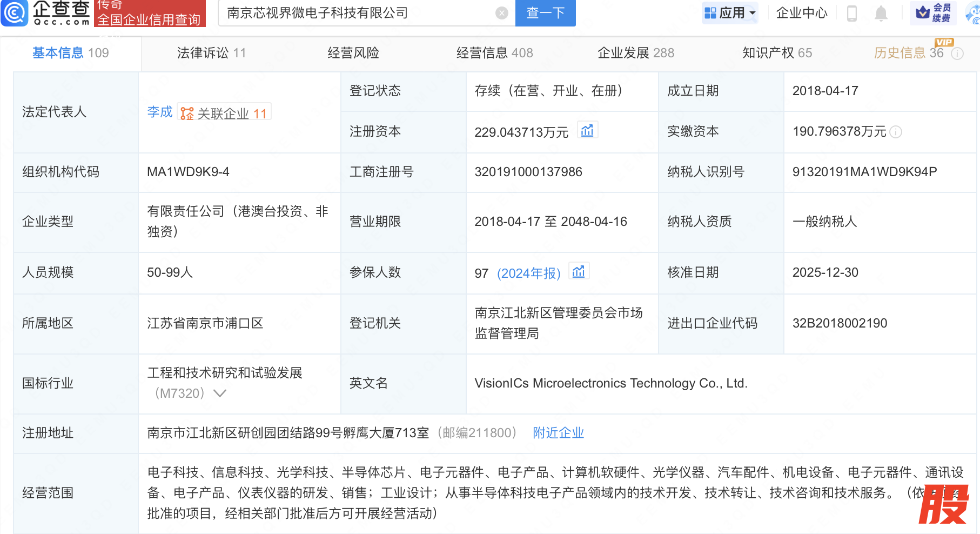980x534 pixels.
Task: Open 关联企业 11 related companies
Action: 224,114
